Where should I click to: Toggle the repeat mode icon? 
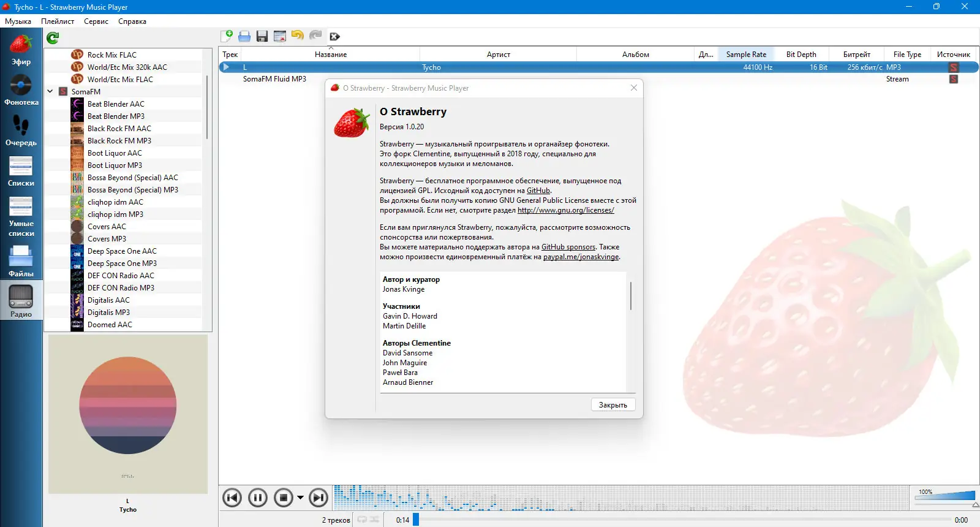coord(362,520)
